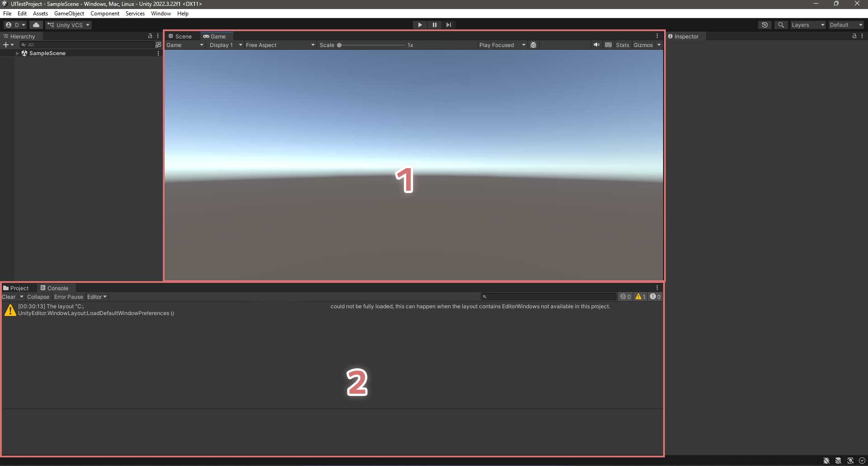Toggle the Console info message counter

626,297
